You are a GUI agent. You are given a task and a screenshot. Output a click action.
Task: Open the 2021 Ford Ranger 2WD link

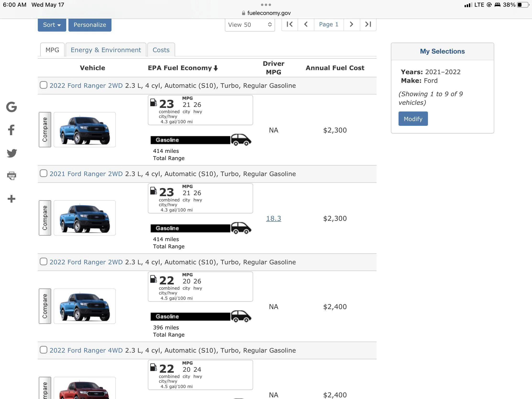coord(86,174)
